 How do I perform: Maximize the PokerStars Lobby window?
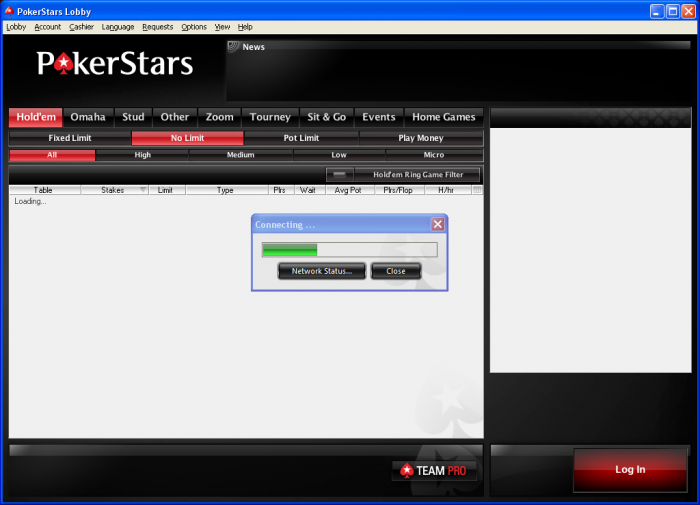(672, 12)
